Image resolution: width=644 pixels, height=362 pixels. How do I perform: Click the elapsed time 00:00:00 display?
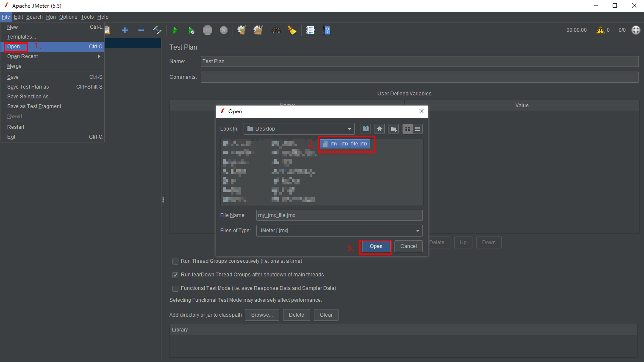[577, 30]
